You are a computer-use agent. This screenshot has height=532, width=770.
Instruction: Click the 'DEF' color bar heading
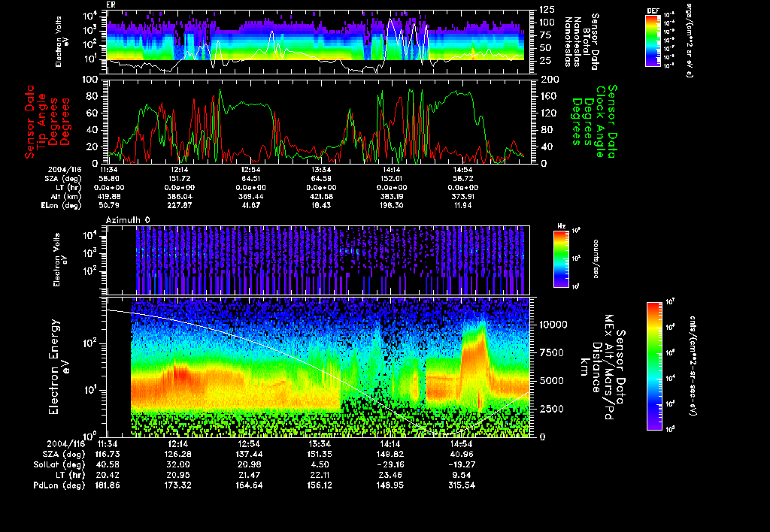coord(653,11)
